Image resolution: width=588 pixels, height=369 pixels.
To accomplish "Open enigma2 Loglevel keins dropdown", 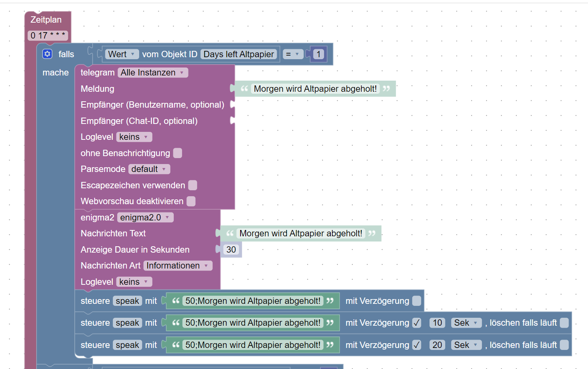I will tap(134, 282).
